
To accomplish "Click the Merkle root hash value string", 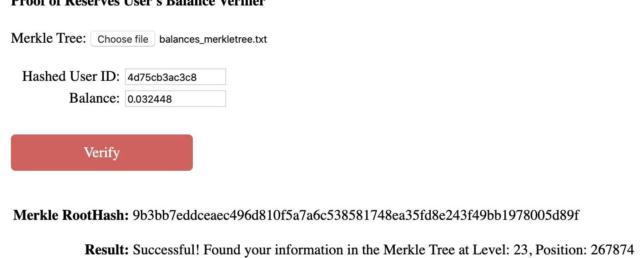I will click(356, 215).
